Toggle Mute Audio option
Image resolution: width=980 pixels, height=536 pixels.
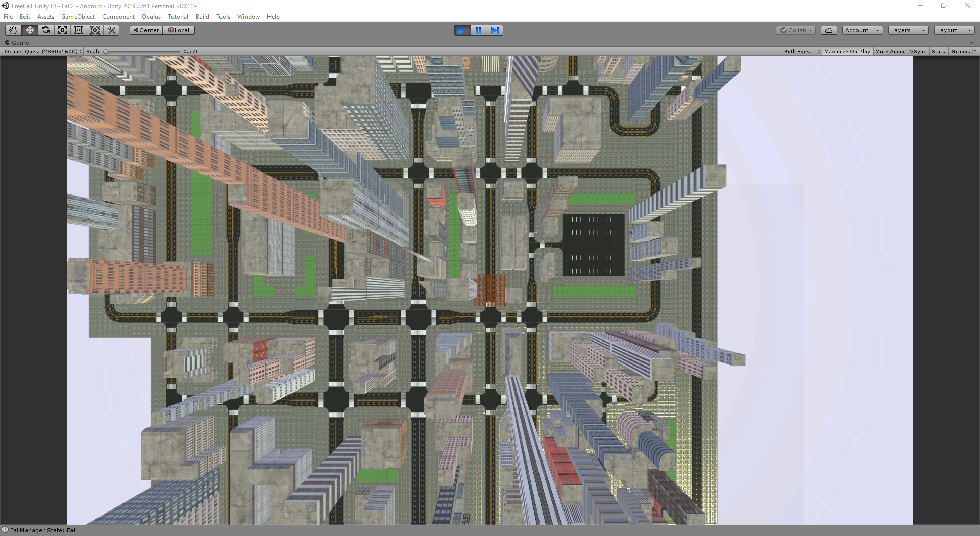point(890,52)
